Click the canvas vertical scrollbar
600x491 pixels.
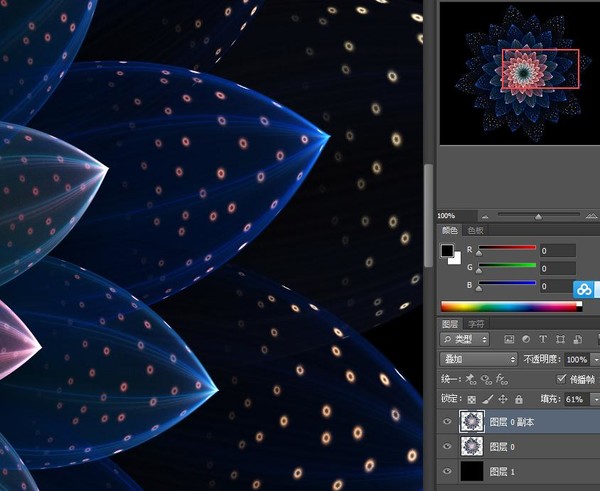coord(429,215)
